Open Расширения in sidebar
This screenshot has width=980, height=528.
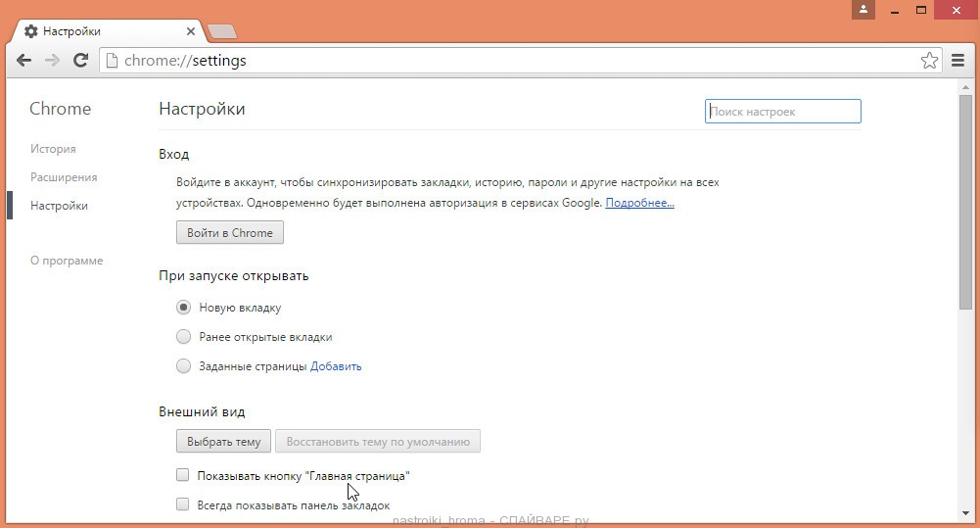point(64,177)
